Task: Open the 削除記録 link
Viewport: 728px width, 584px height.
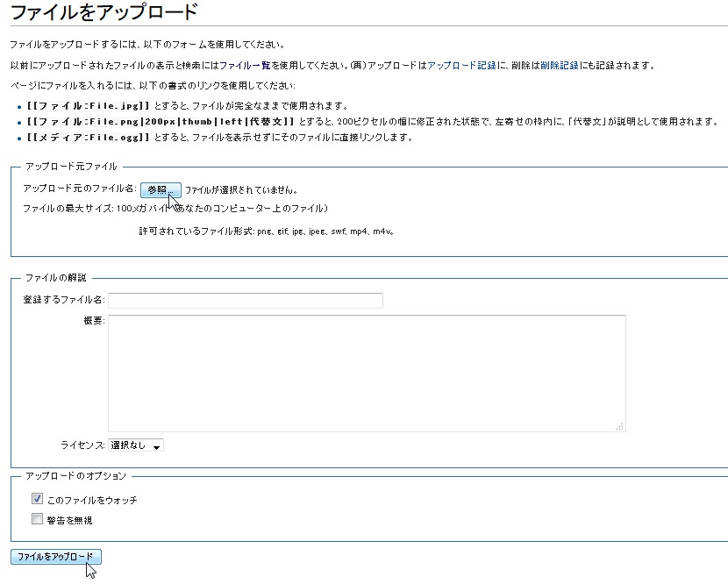Action: (560, 66)
